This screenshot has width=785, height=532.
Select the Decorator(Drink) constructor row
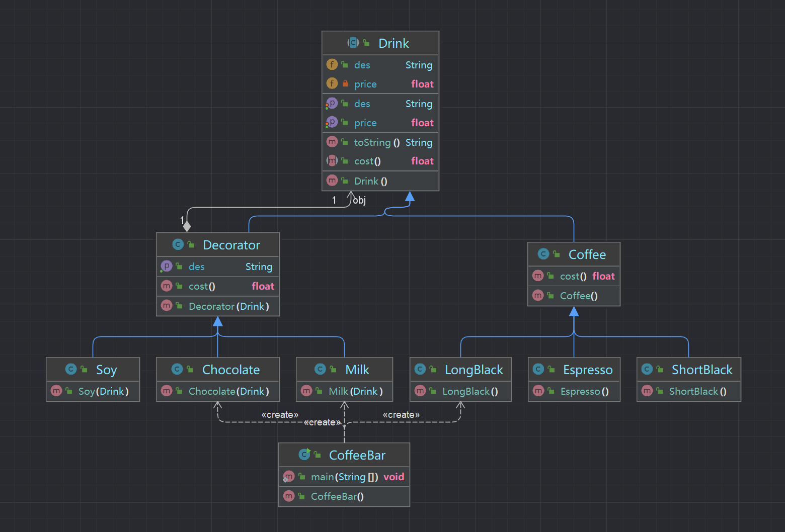click(x=228, y=306)
